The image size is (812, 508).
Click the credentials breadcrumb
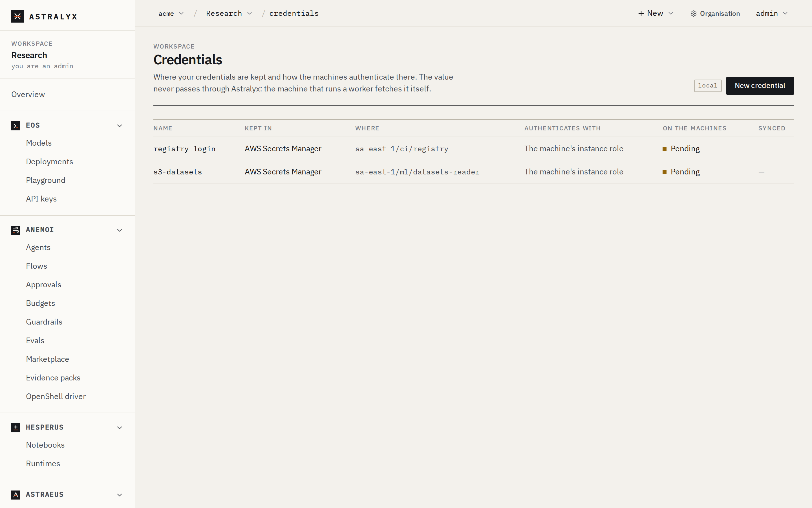(294, 14)
